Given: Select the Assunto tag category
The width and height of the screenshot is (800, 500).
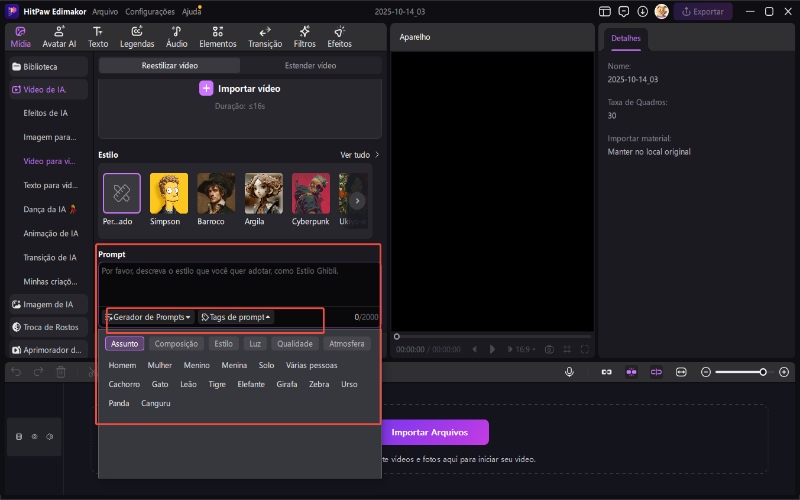Looking at the screenshot, I should point(124,344).
